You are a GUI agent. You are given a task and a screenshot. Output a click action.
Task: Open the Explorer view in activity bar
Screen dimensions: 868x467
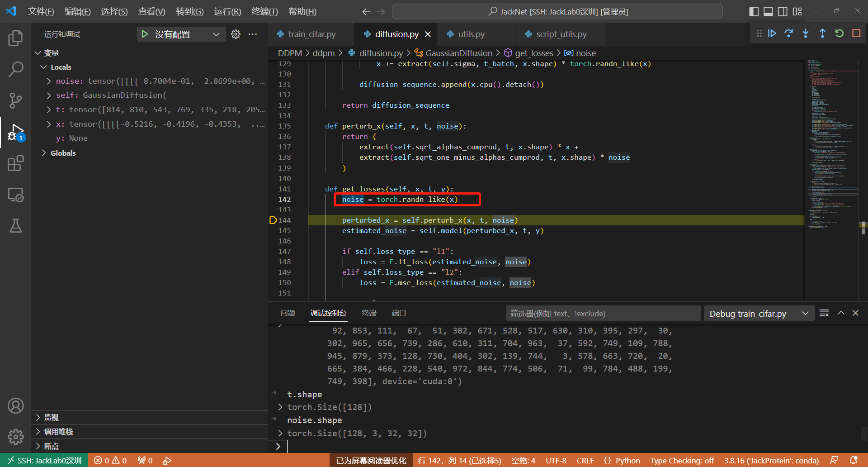[15, 38]
